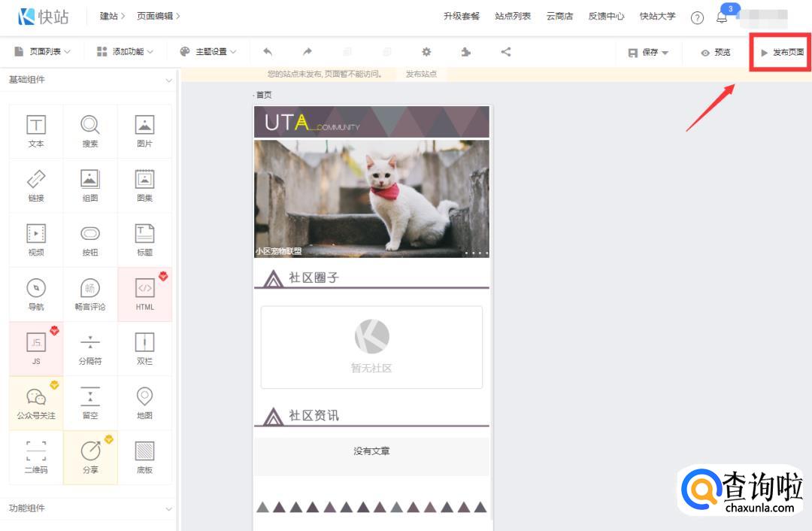Collapse the 基础组件 panel
The height and width of the screenshot is (531, 812).
click(x=168, y=80)
